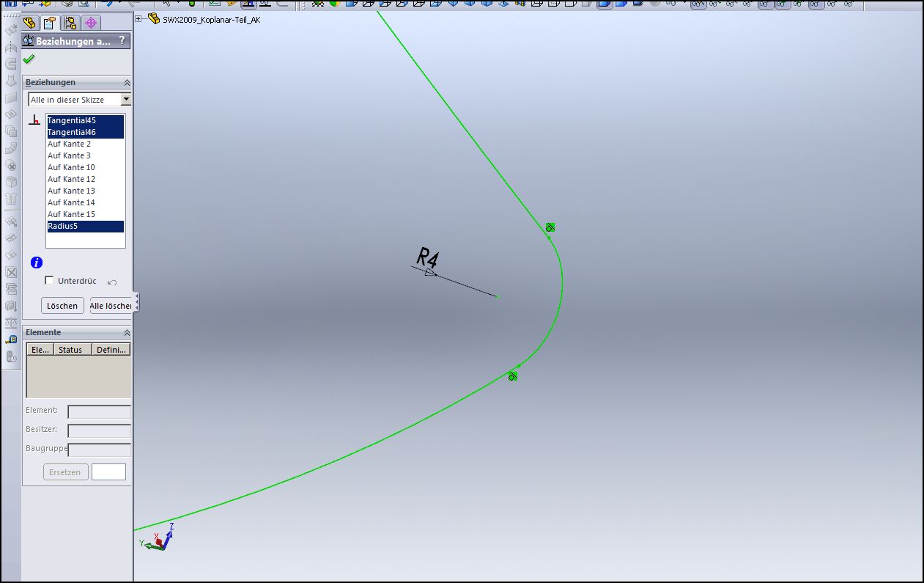This screenshot has width=924, height=583.
Task: Collapse the Elemente section
Action: pos(127,333)
